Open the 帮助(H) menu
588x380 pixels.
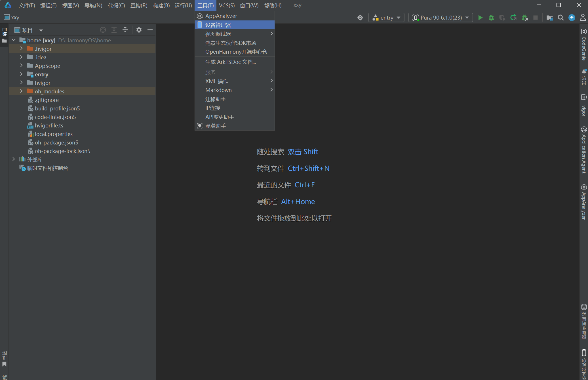pyautogui.click(x=273, y=5)
